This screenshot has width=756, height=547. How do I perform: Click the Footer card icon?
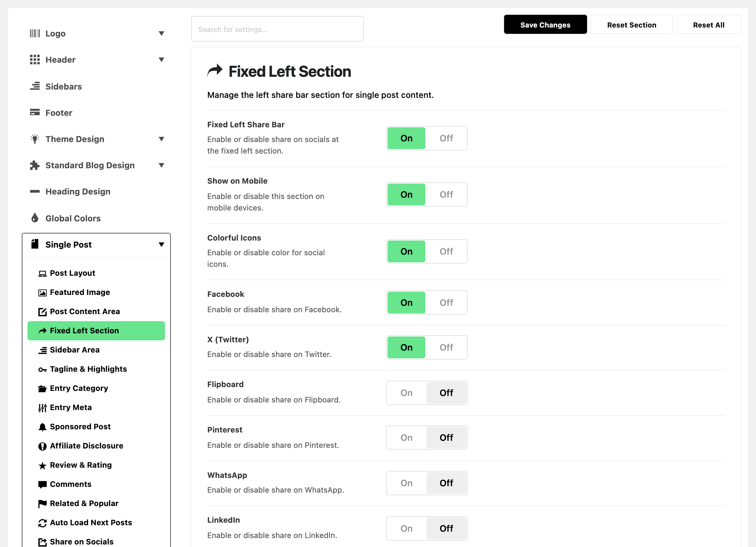pos(35,112)
